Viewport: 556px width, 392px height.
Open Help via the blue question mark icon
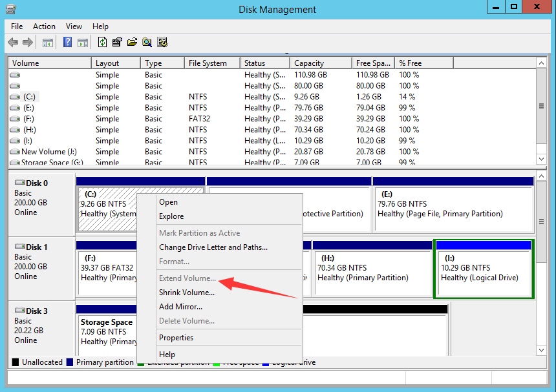pos(67,43)
